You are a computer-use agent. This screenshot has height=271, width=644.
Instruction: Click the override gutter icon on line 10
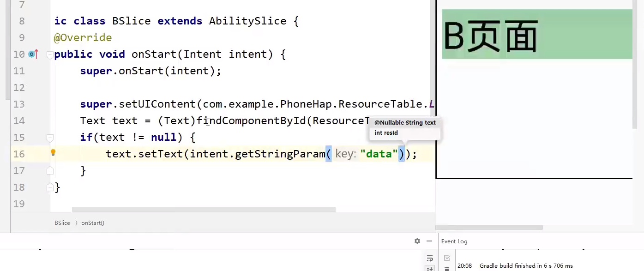coord(33,54)
